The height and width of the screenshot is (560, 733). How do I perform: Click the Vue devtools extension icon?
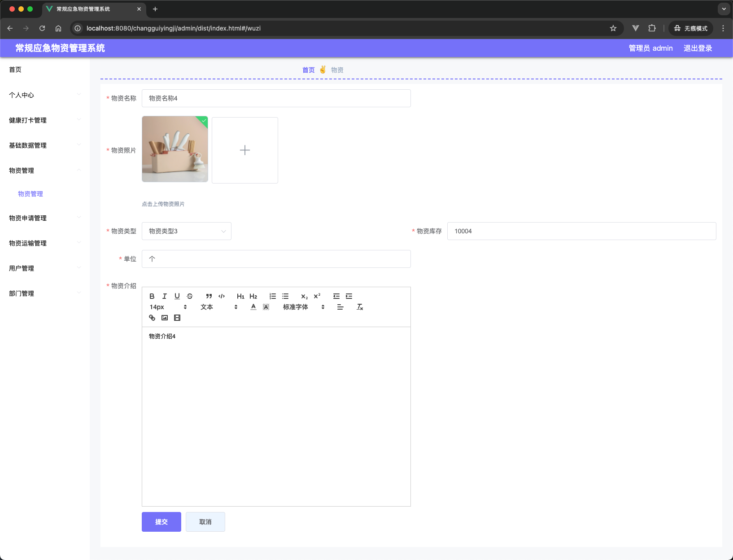[635, 28]
